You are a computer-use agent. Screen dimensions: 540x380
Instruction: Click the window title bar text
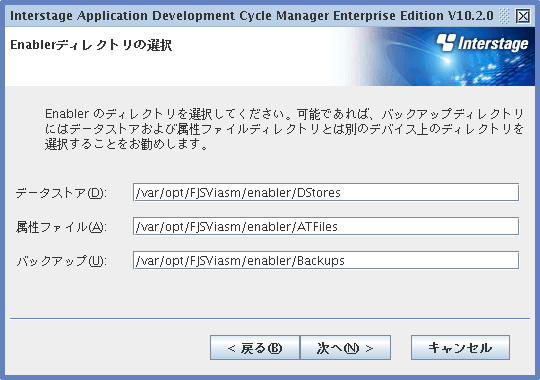(252, 16)
